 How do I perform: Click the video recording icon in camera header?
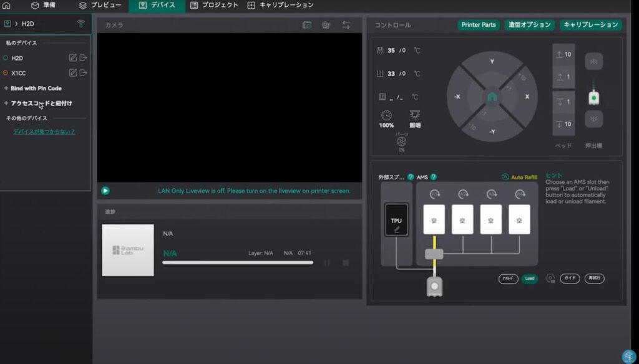tap(326, 25)
